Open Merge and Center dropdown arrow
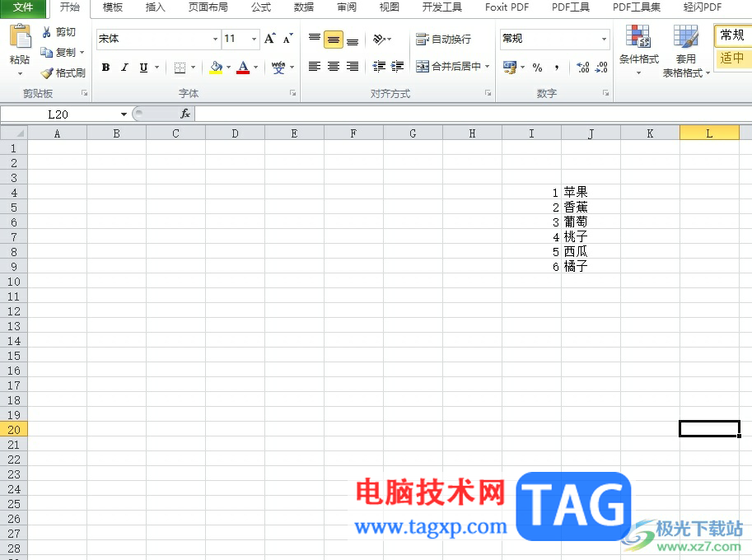The image size is (752, 560). click(x=488, y=66)
